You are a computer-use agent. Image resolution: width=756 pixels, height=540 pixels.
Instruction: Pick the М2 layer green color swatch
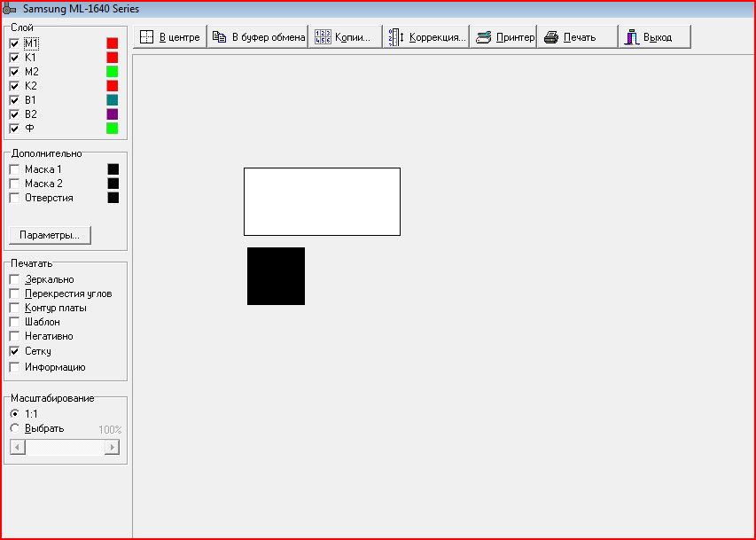click(x=113, y=72)
